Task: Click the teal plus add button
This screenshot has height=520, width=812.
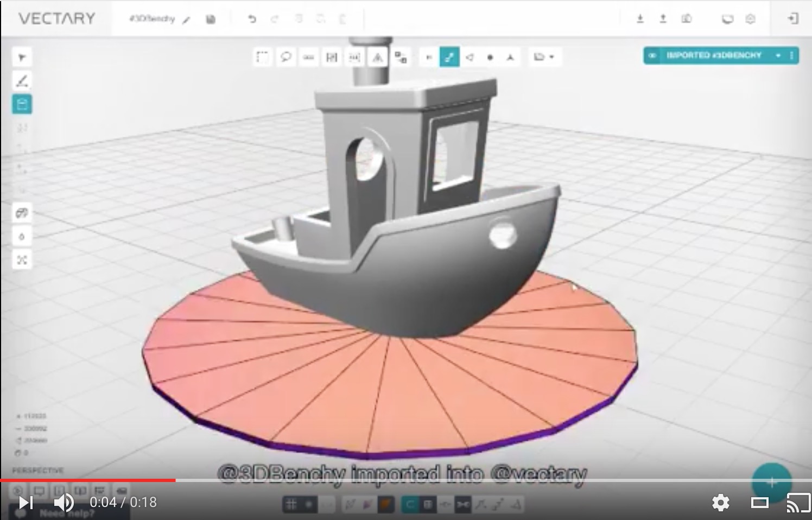Action: point(771,482)
